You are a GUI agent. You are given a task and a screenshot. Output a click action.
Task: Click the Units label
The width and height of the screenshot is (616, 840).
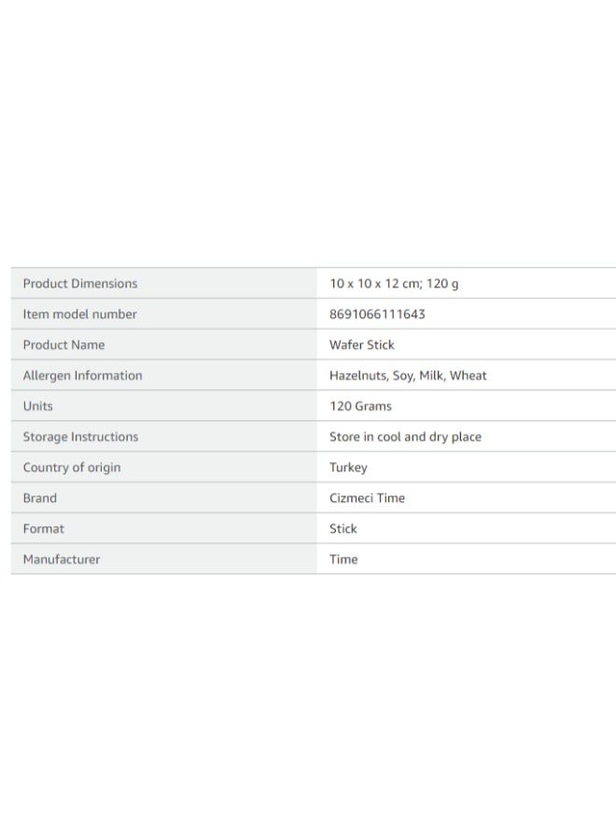pyautogui.click(x=37, y=406)
